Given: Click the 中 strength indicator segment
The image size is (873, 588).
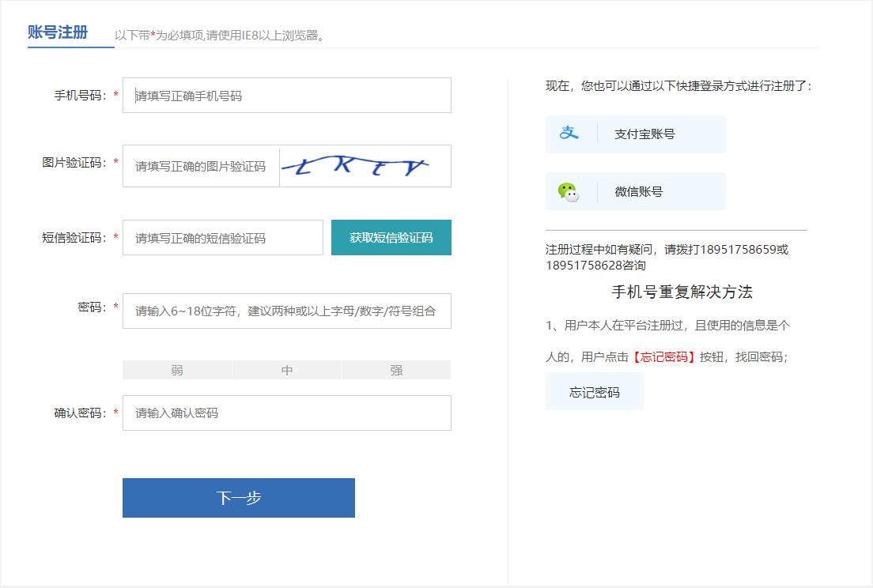Looking at the screenshot, I should pos(286,369).
